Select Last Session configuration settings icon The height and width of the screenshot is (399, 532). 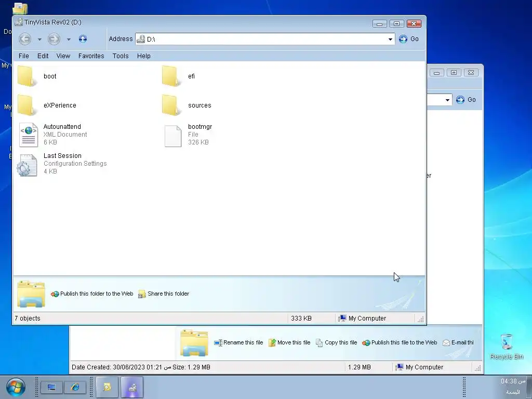[x=27, y=165]
